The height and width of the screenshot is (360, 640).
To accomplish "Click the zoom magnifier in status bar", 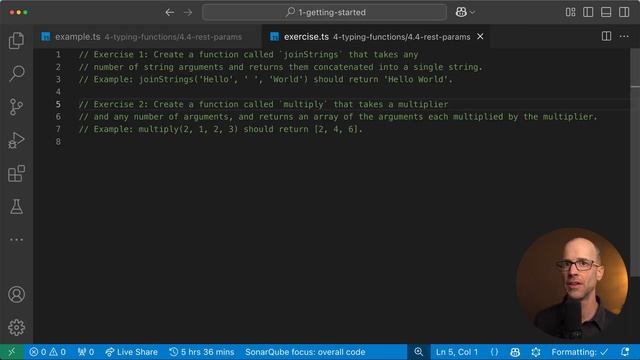I will [418, 352].
